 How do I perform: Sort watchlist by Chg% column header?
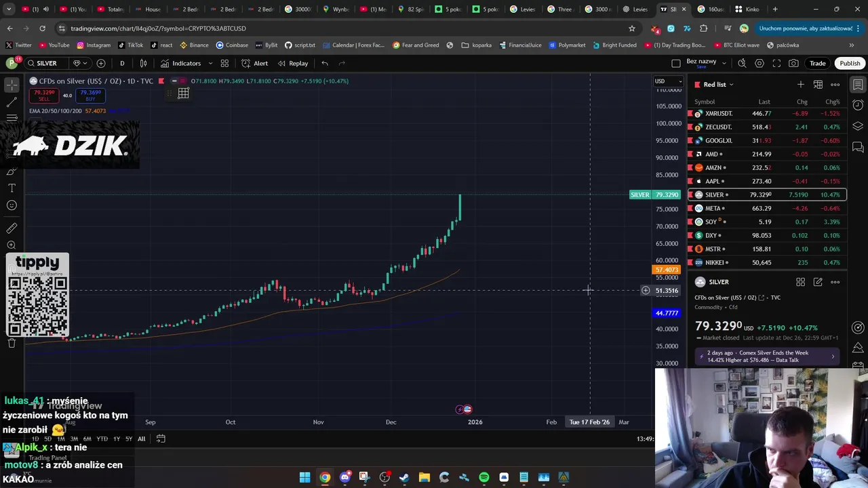tap(832, 102)
